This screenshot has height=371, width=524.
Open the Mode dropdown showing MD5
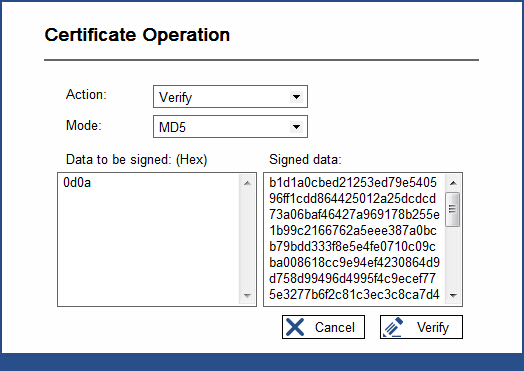point(230,127)
